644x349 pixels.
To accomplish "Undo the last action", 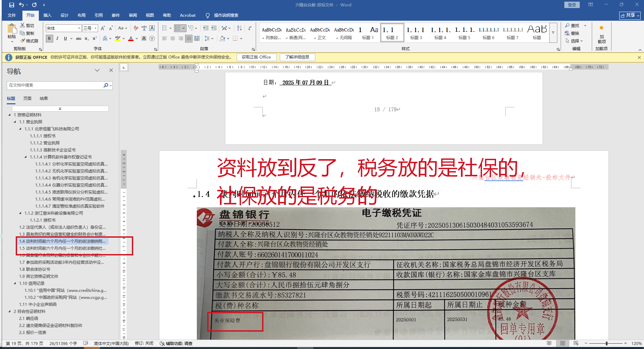I will pos(21,5).
